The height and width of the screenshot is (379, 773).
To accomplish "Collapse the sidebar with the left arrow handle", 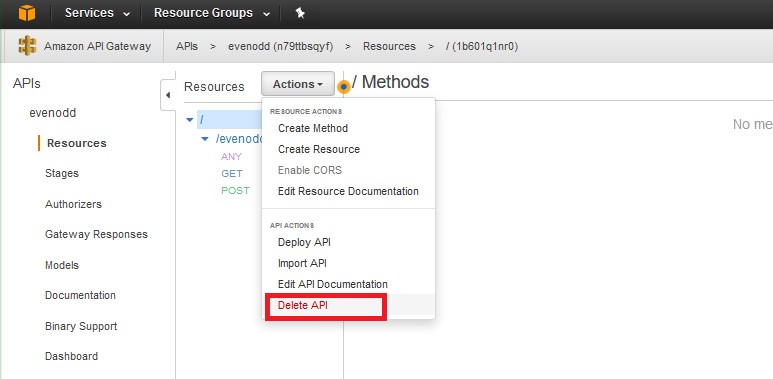I will [x=168, y=95].
